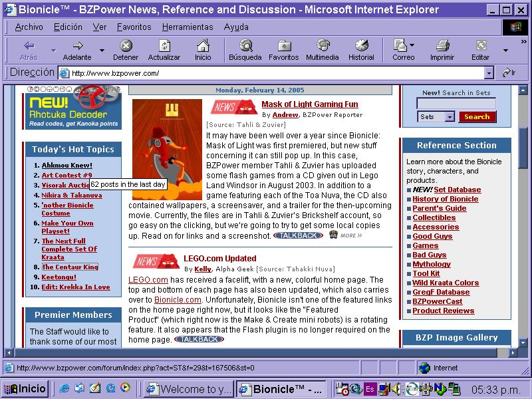Go to the Inicio home icon

[203, 45]
